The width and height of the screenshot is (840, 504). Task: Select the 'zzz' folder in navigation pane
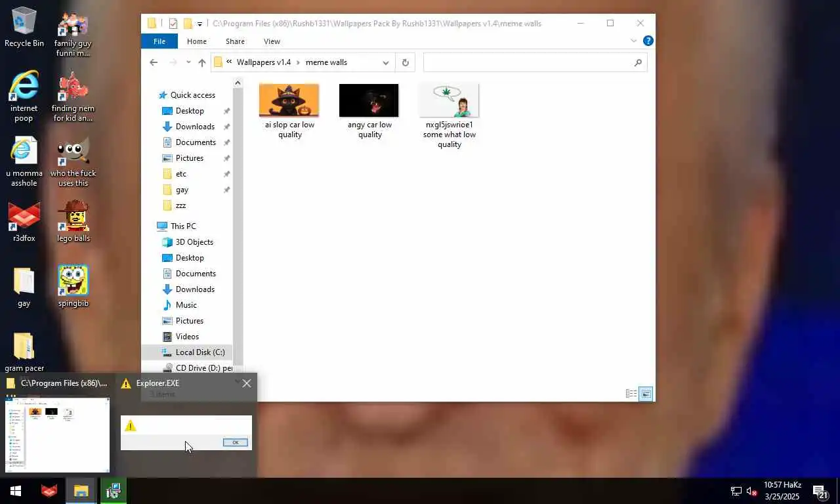coord(180,205)
